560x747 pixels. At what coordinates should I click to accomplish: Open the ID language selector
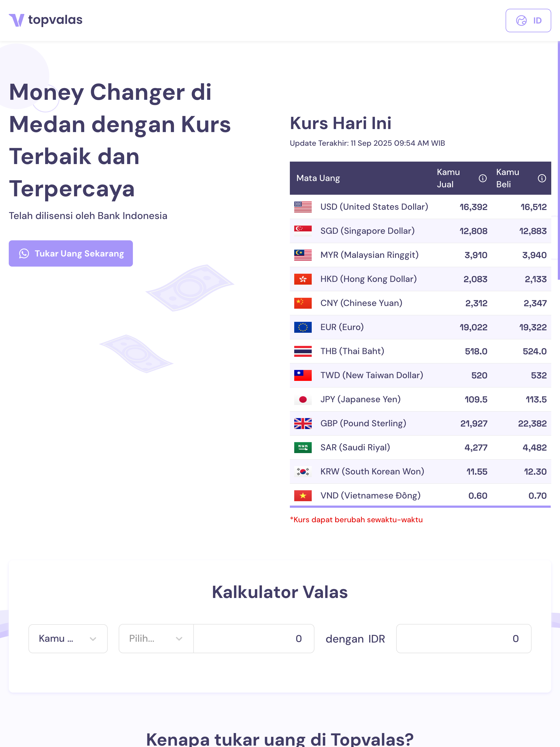[528, 21]
